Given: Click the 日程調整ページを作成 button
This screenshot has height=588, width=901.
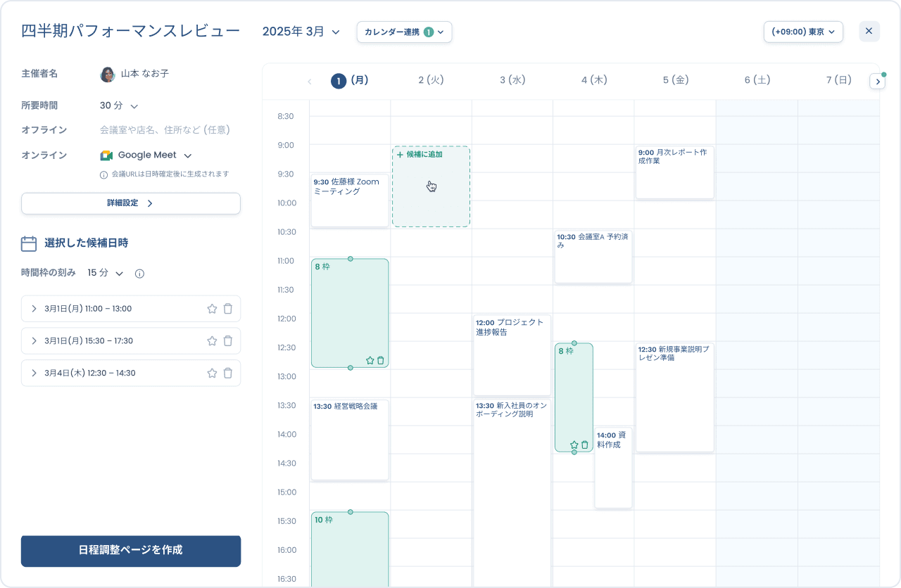Looking at the screenshot, I should coord(131,551).
